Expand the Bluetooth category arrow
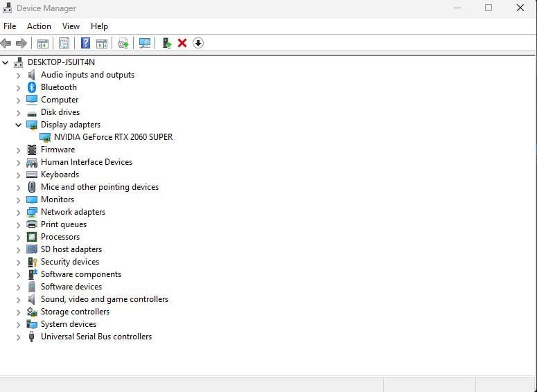The width and height of the screenshot is (537, 392). tap(18, 88)
